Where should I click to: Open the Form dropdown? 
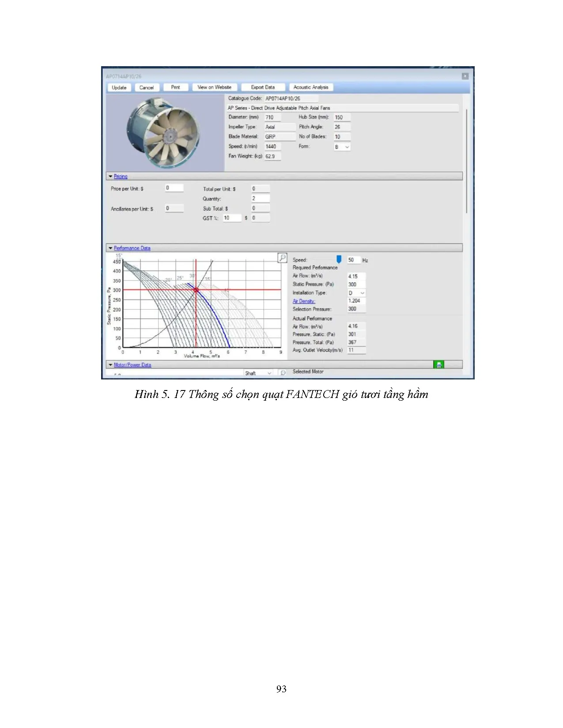click(342, 147)
